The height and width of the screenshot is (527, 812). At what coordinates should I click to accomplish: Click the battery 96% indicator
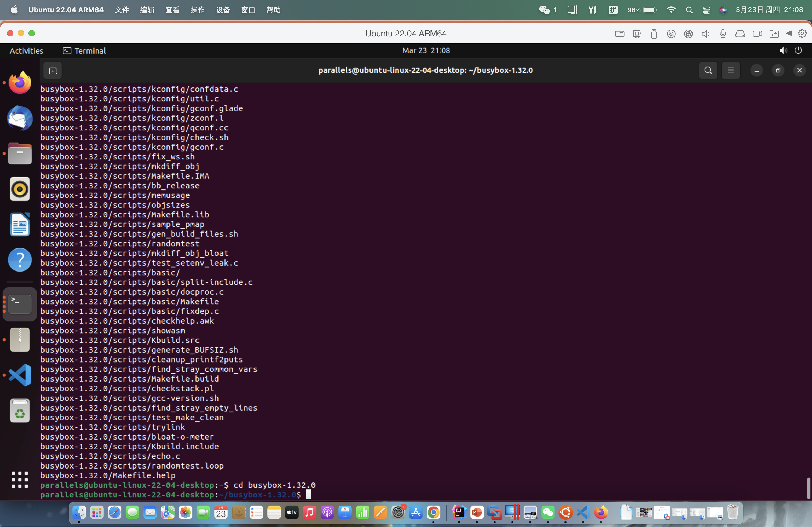[642, 10]
